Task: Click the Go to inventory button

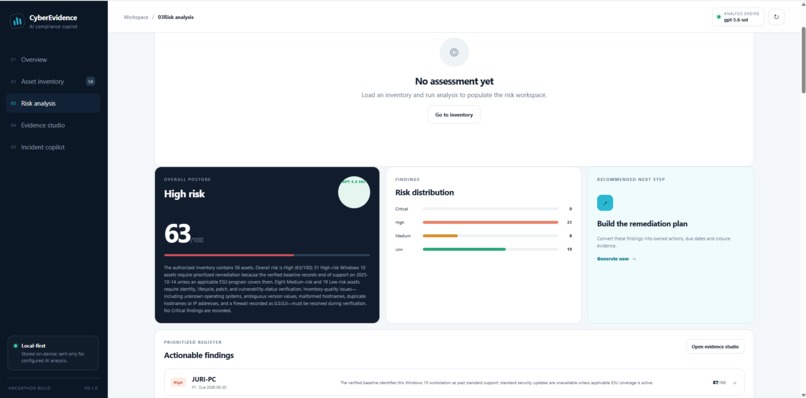Action: [x=454, y=115]
